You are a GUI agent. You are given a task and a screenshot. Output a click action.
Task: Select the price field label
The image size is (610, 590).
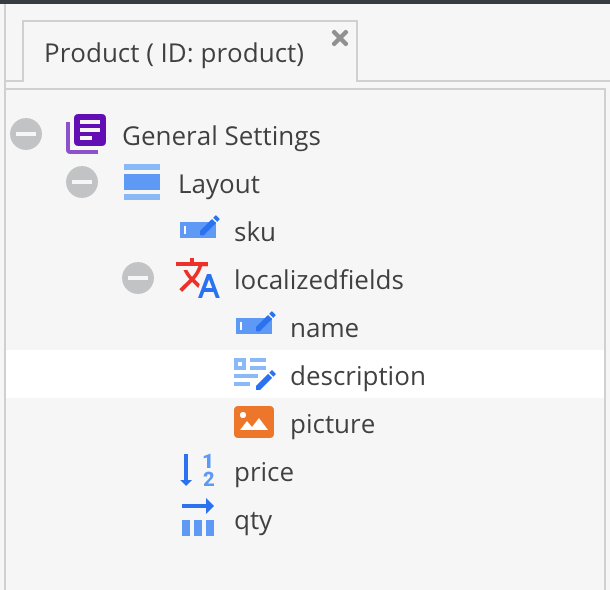pyautogui.click(x=263, y=472)
